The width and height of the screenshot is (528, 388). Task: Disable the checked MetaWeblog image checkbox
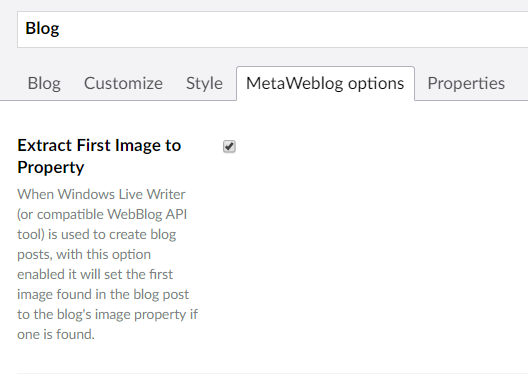[229, 147]
